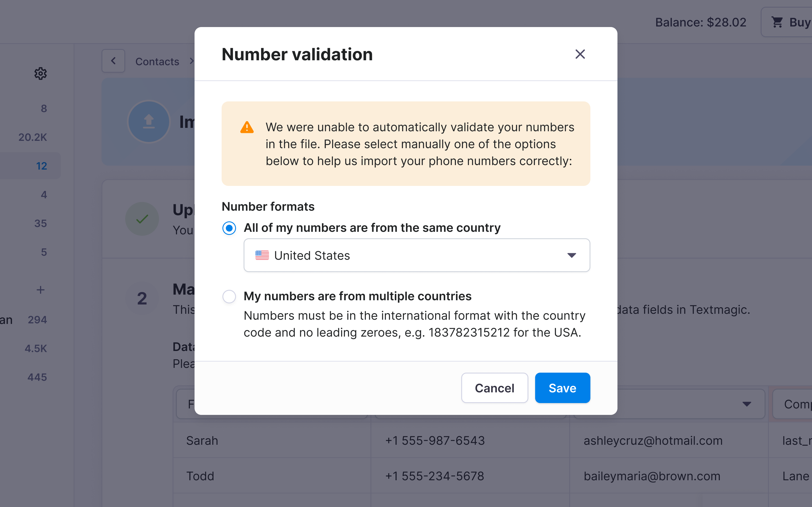Click the blue Save button

pyautogui.click(x=562, y=388)
